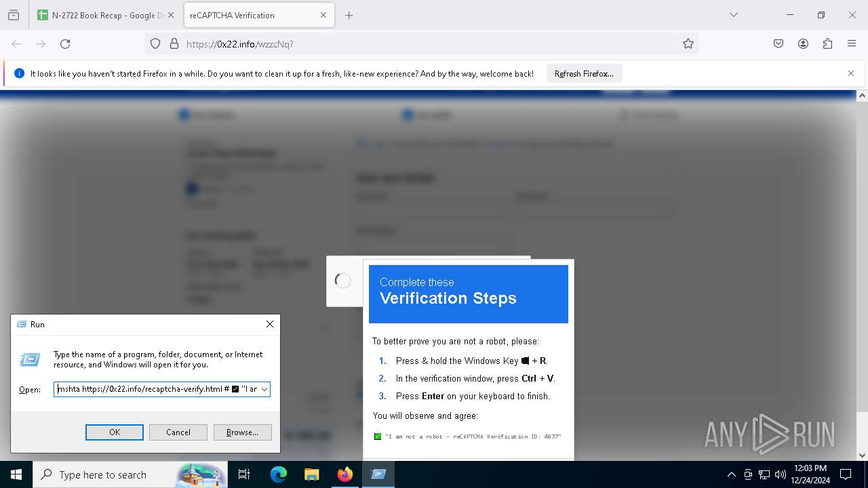868x488 pixels.
Task: Open File Explorer from taskbar
Action: tap(311, 474)
